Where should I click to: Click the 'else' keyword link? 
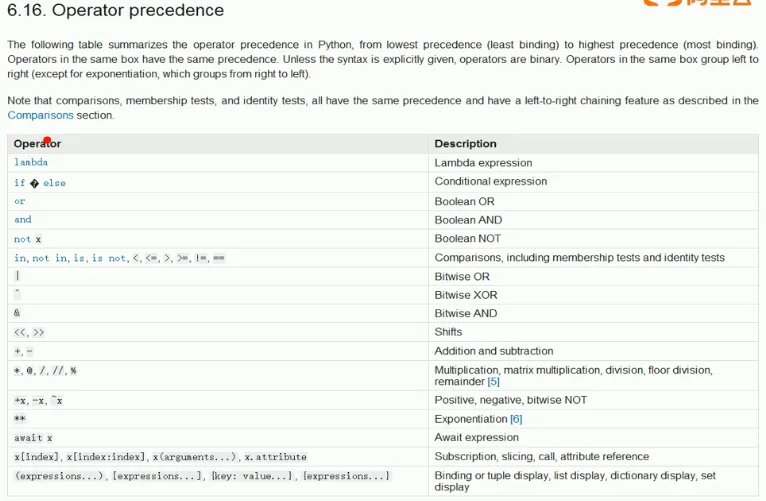coord(54,183)
